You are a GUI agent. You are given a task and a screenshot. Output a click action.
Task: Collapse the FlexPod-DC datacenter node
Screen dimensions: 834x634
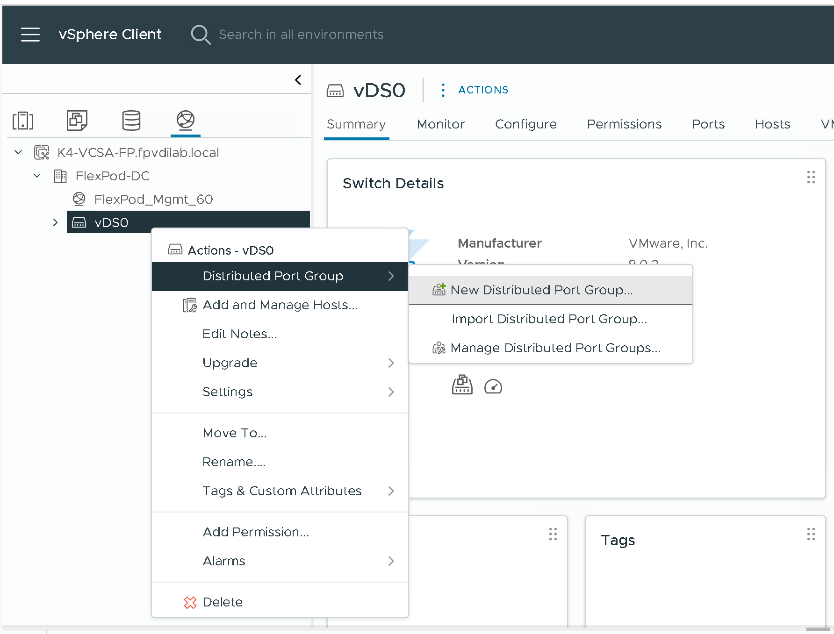[37, 176]
